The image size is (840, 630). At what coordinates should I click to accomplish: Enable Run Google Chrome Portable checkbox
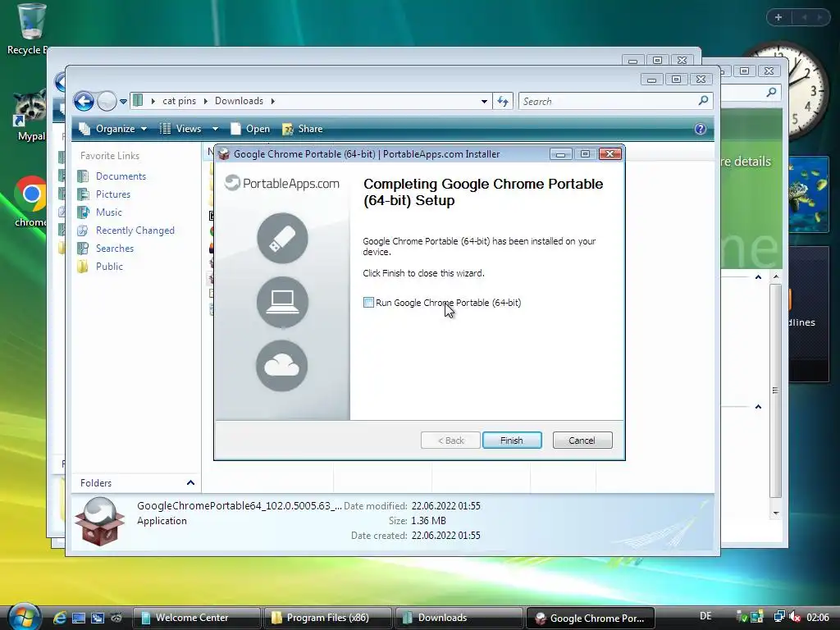click(x=368, y=303)
